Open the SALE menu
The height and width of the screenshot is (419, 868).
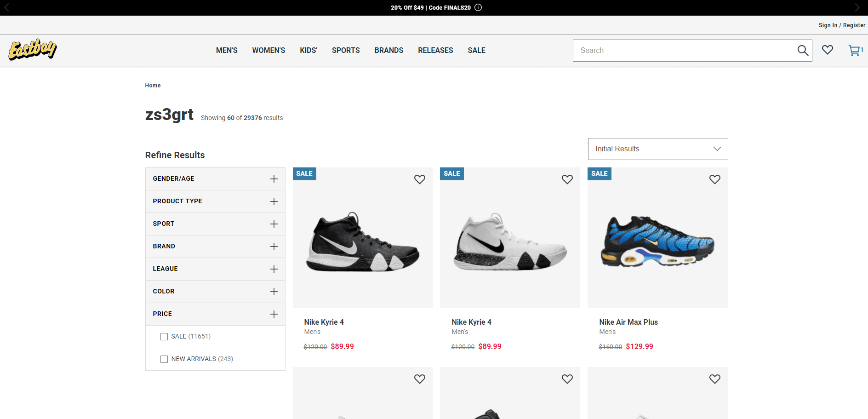point(477,51)
